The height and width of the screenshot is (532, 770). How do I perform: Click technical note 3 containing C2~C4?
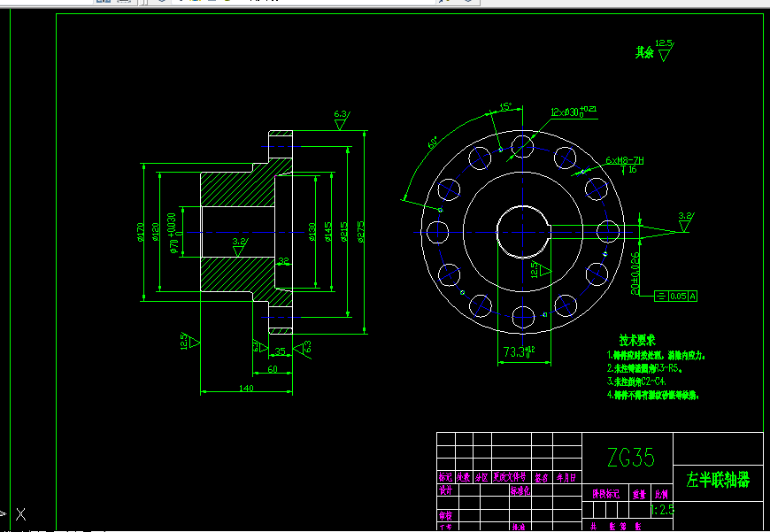[636, 382]
